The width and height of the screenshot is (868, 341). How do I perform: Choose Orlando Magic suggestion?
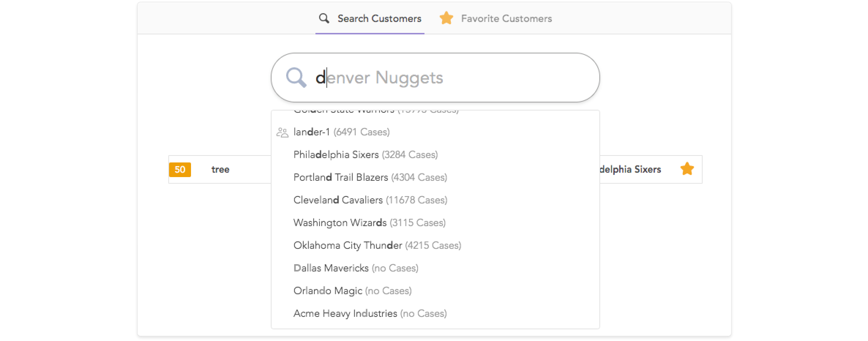click(x=435, y=291)
